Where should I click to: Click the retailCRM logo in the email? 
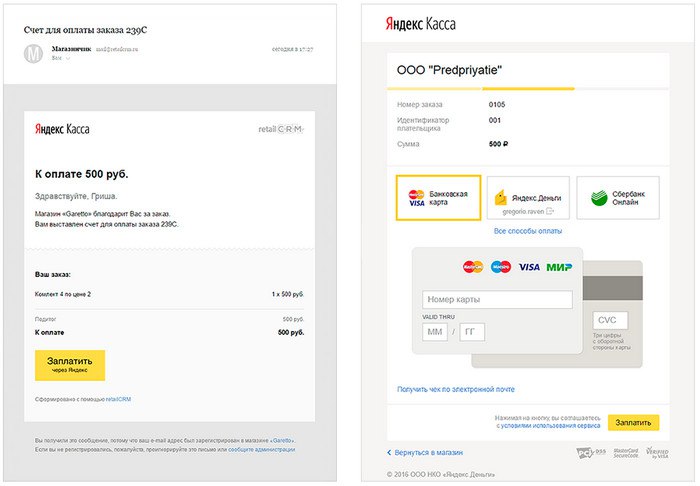tap(281, 129)
